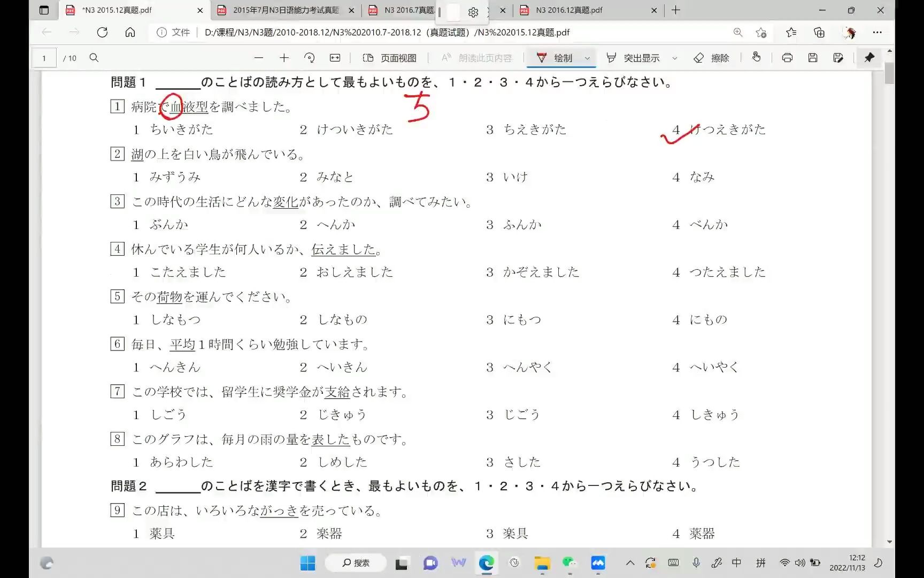Close the N3 2016.12真题.pdf tab

(x=654, y=10)
